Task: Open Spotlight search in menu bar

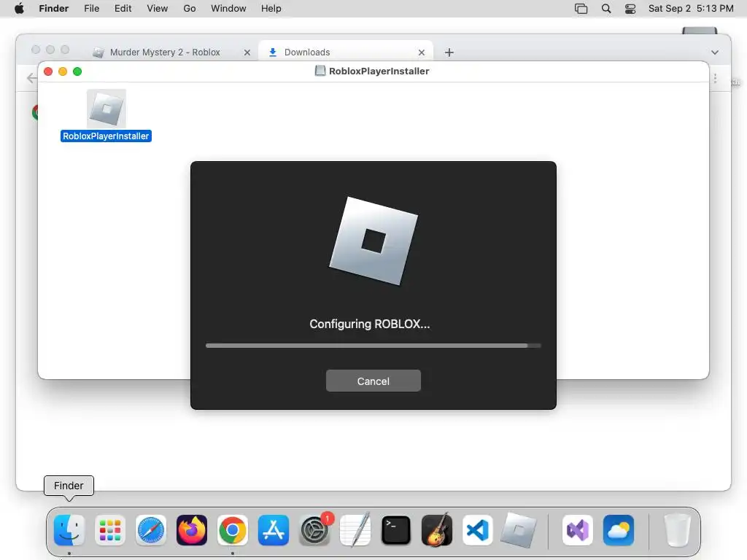Action: pos(606,9)
